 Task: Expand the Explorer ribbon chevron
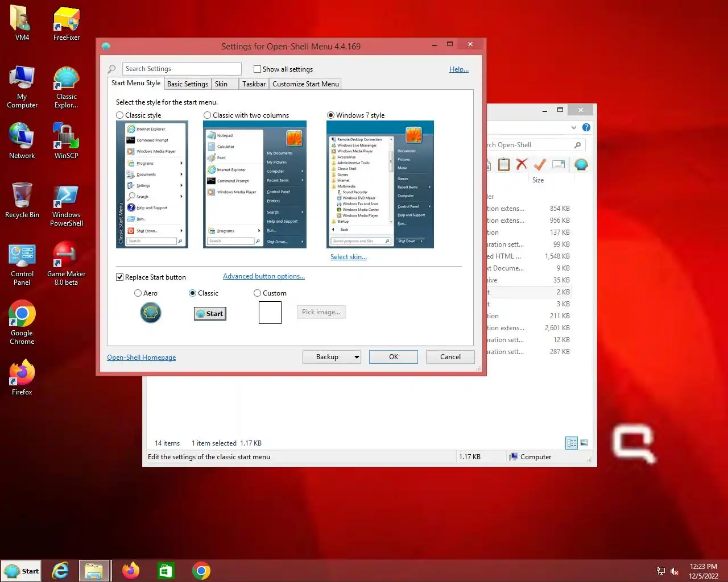click(x=574, y=127)
